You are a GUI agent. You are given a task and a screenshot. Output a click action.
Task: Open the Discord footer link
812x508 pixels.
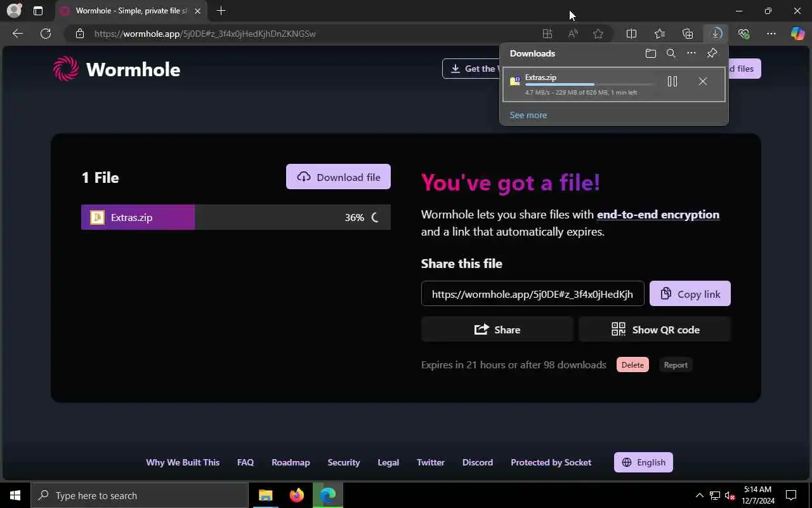coord(478,462)
